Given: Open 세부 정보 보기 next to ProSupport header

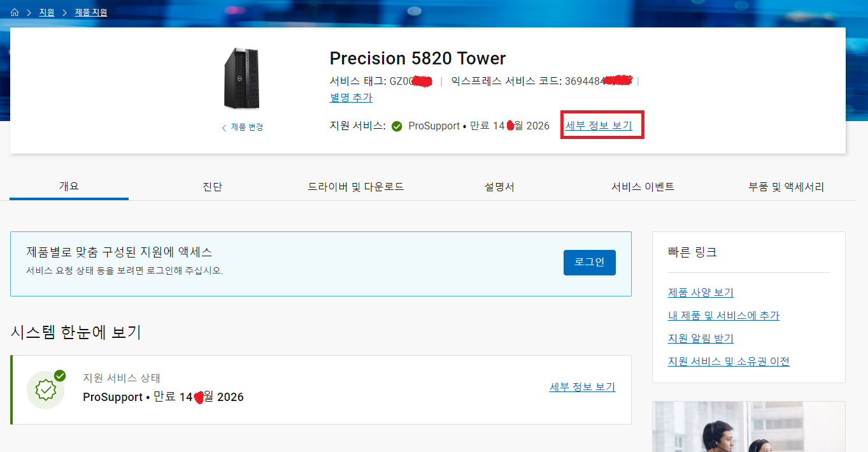Looking at the screenshot, I should click(599, 126).
